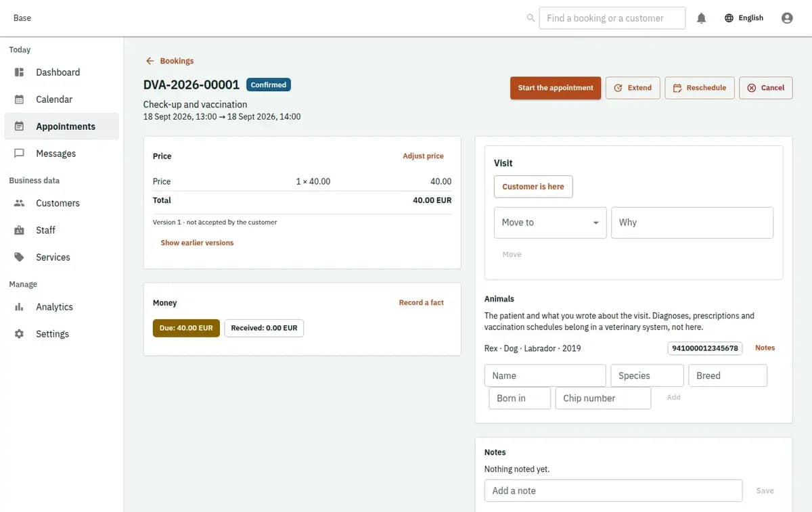Show earlier price versions
This screenshot has width=812, height=512.
(x=197, y=243)
